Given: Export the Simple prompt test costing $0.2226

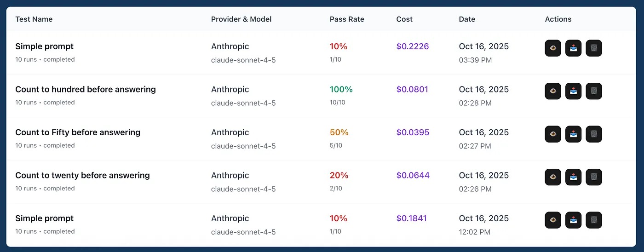Looking at the screenshot, I should (x=573, y=48).
